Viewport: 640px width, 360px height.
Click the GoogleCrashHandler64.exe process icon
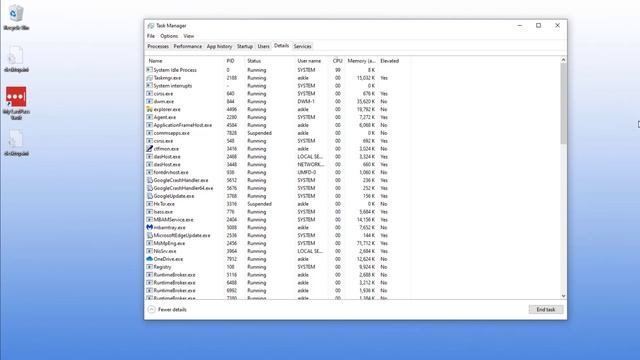point(149,188)
